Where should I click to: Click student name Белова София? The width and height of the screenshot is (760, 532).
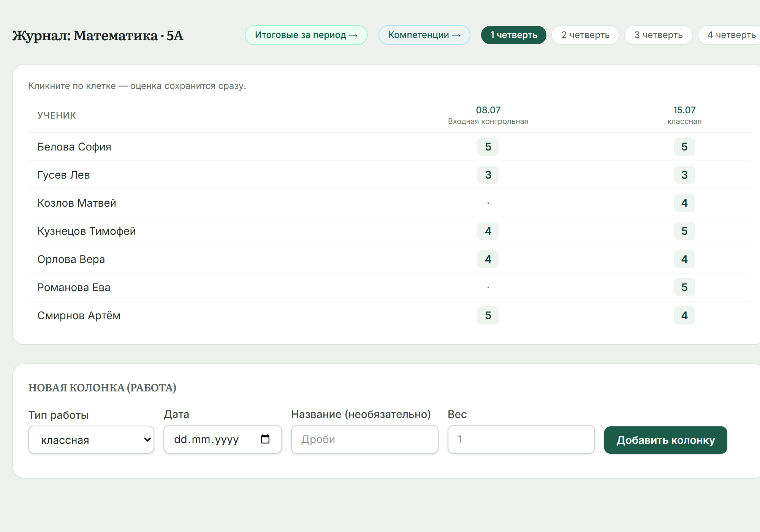click(x=74, y=147)
